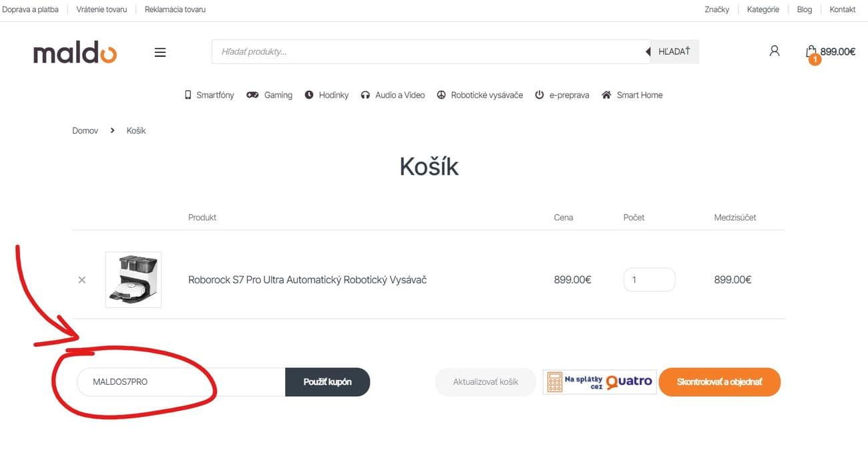
Task: Click the Gaming controller icon
Action: pos(252,94)
